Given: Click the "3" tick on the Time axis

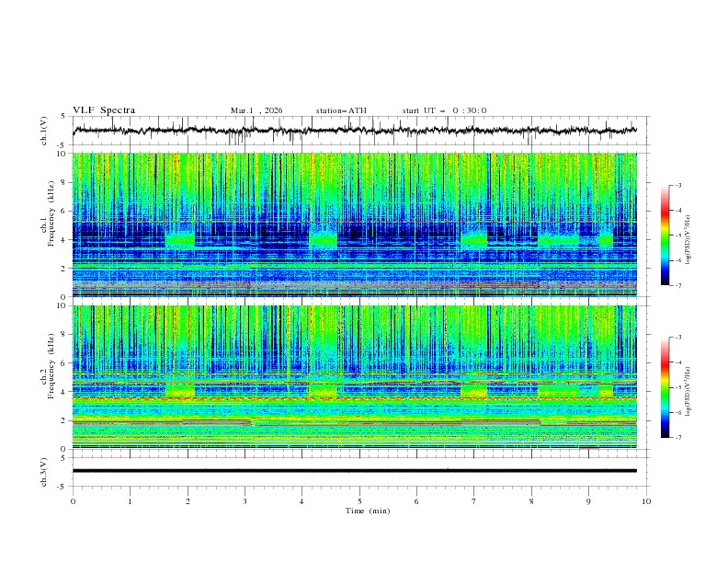Looking at the screenshot, I should click(x=245, y=501).
